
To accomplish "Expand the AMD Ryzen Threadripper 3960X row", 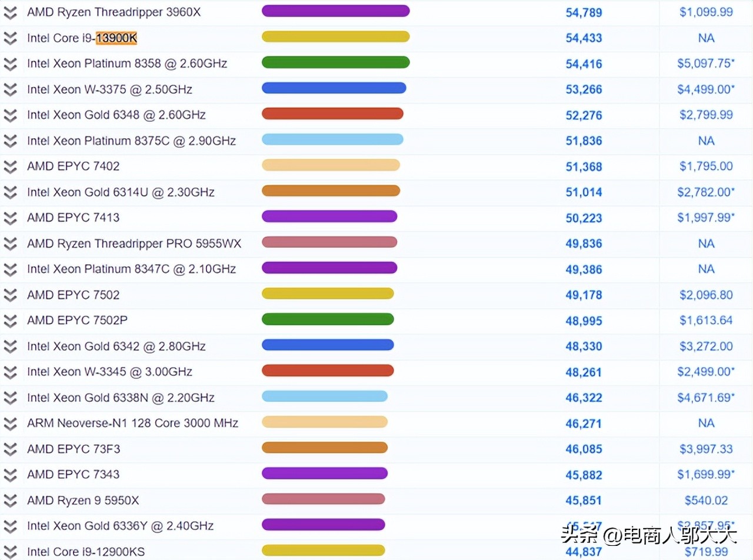I will [10, 13].
